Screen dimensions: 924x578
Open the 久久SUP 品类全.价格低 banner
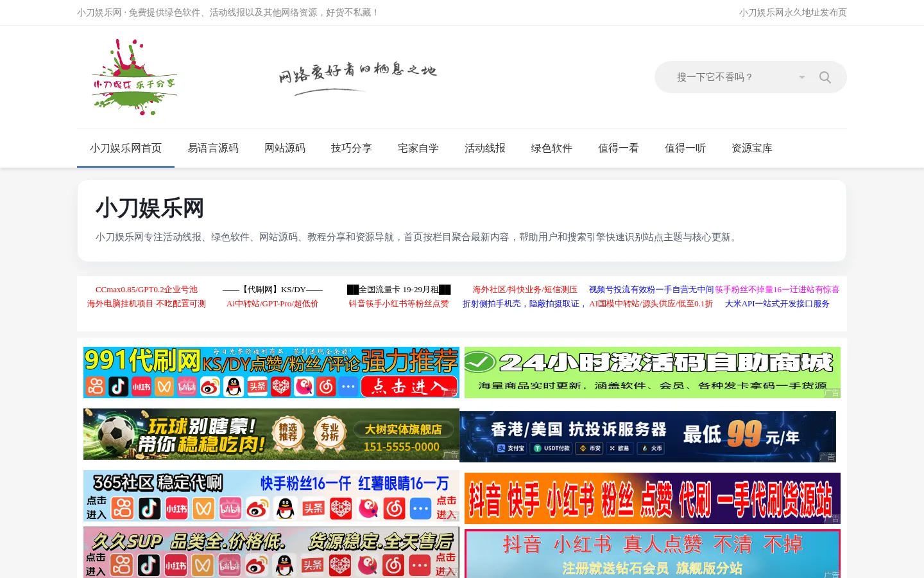[x=271, y=552]
